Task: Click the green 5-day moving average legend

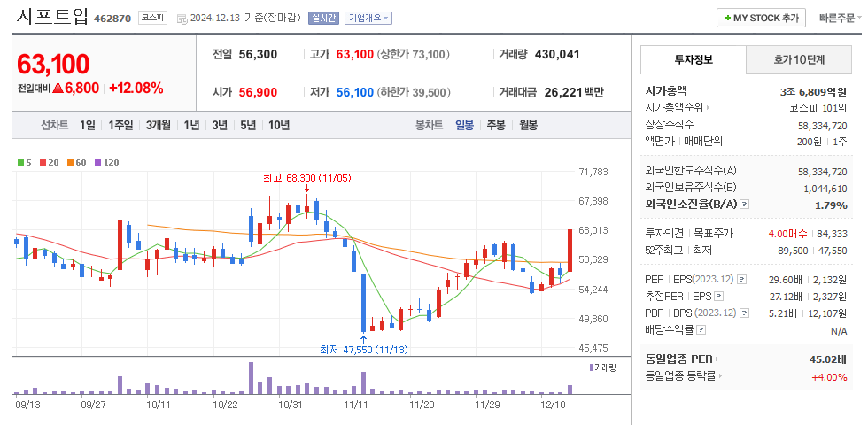Action: click(25, 163)
